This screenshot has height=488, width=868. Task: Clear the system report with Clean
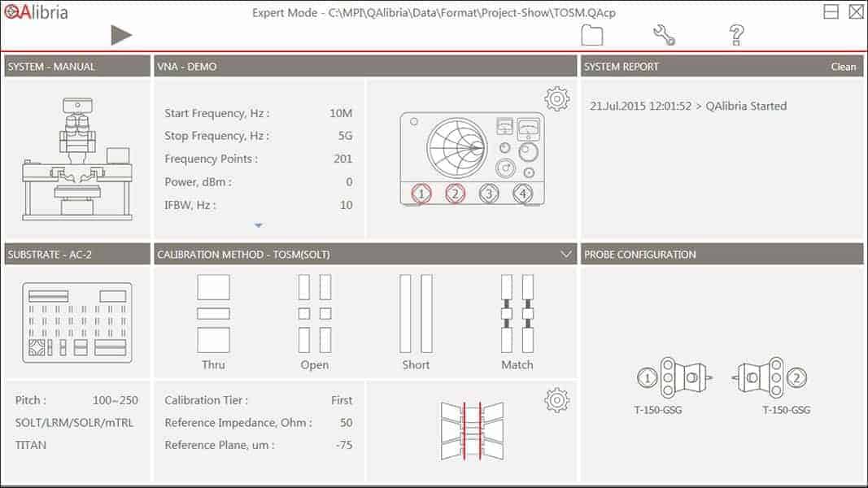(843, 67)
